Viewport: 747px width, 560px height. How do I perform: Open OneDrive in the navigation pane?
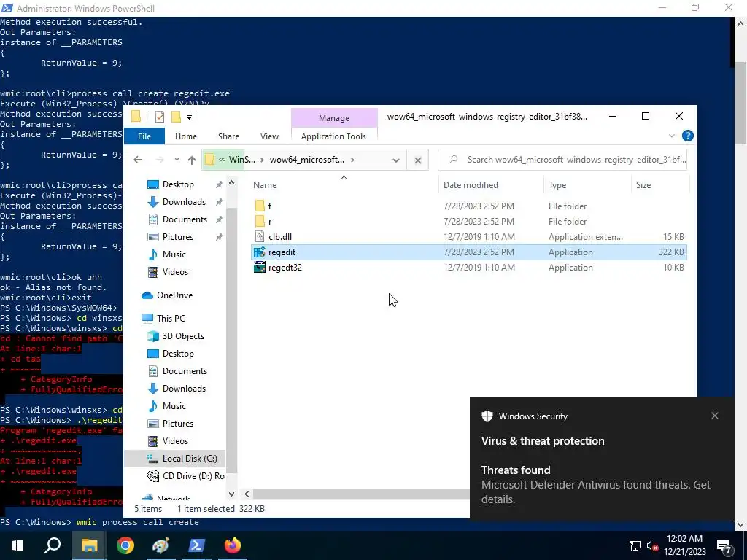(174, 295)
